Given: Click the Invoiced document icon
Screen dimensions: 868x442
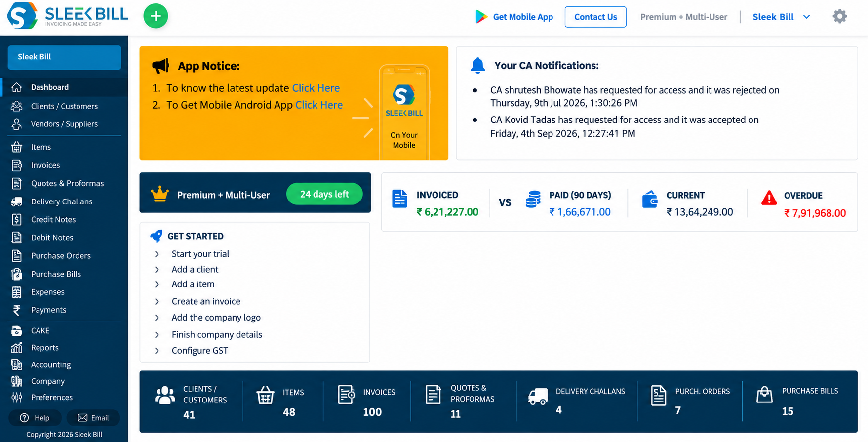Looking at the screenshot, I should coord(399,199).
